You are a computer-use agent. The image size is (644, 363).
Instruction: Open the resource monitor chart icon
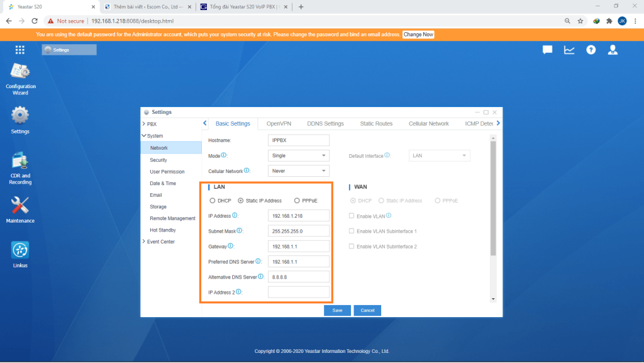tap(569, 50)
